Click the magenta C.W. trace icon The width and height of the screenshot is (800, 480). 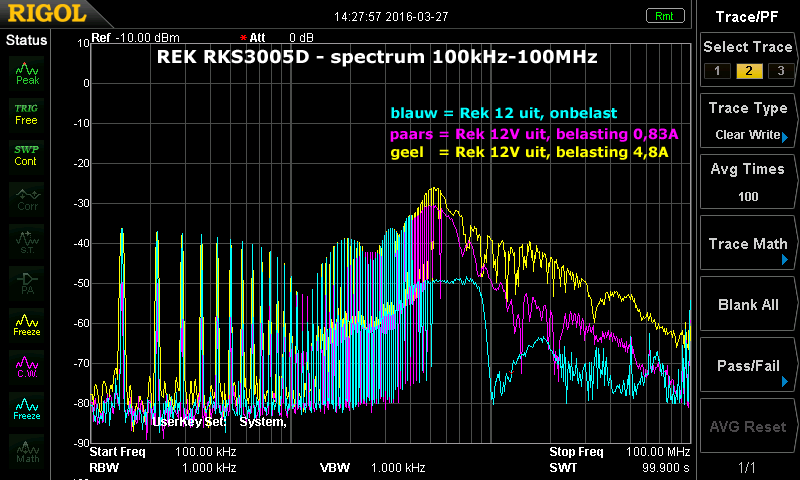point(27,367)
